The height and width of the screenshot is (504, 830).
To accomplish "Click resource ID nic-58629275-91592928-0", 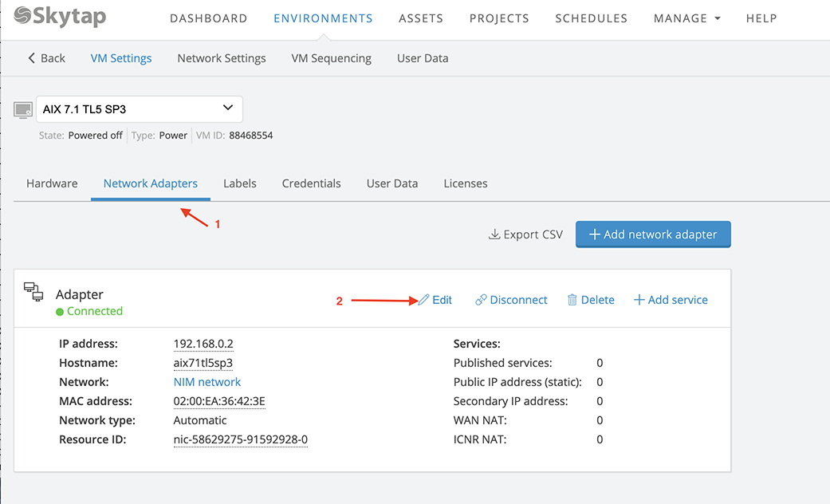I will (240, 439).
